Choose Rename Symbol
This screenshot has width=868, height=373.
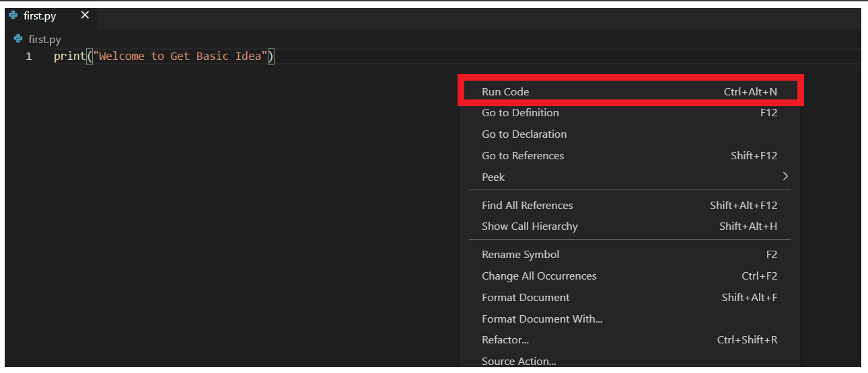coord(520,255)
